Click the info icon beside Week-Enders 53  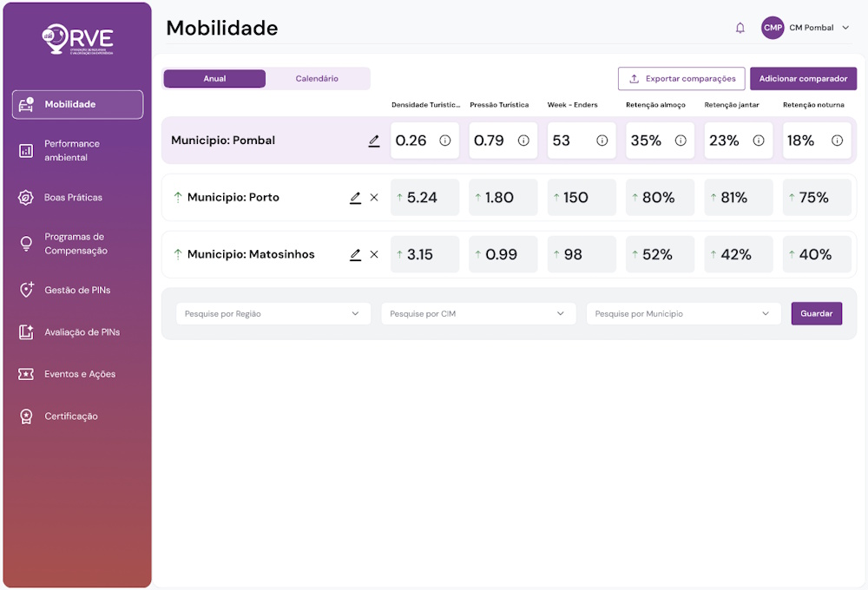pos(602,141)
